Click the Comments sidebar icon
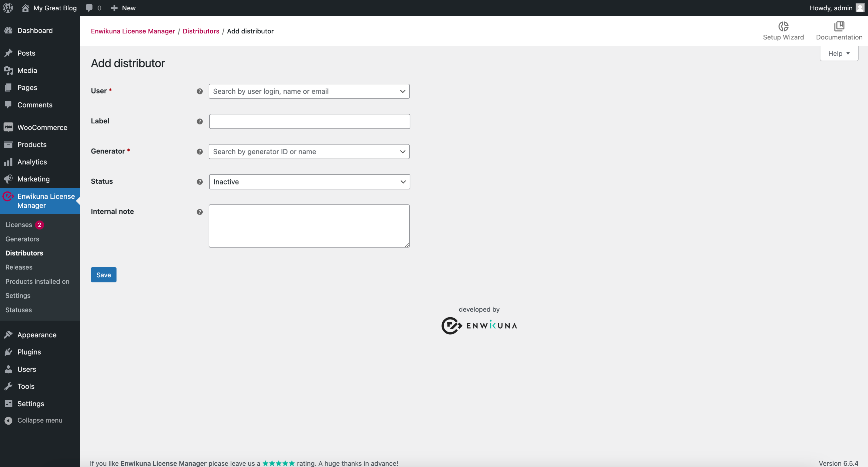The image size is (868, 467). (8, 105)
